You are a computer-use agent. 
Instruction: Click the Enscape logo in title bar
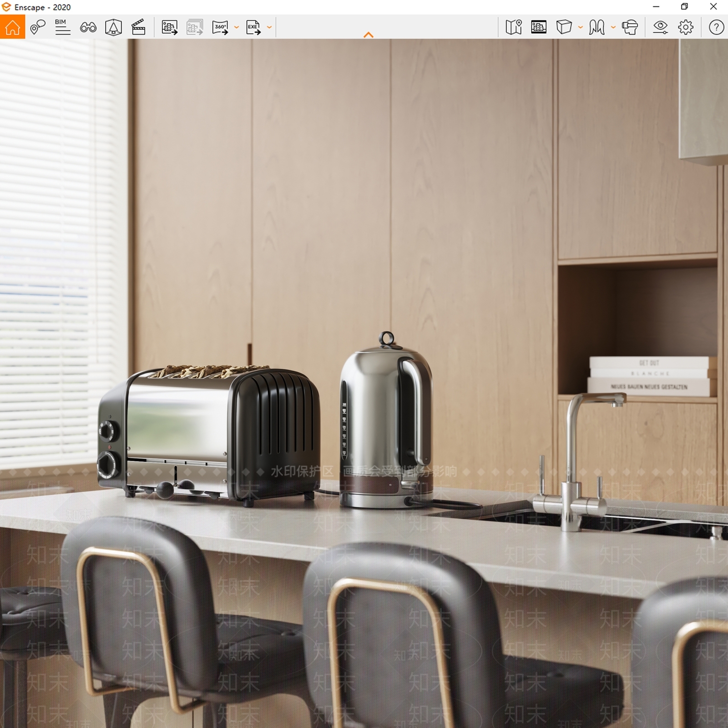pyautogui.click(x=6, y=7)
